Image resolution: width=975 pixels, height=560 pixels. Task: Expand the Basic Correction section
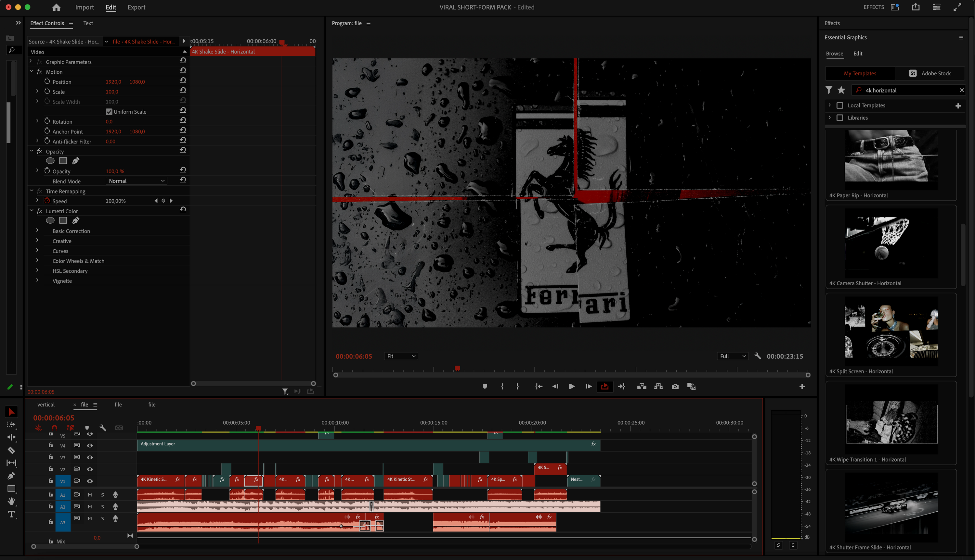[37, 231]
